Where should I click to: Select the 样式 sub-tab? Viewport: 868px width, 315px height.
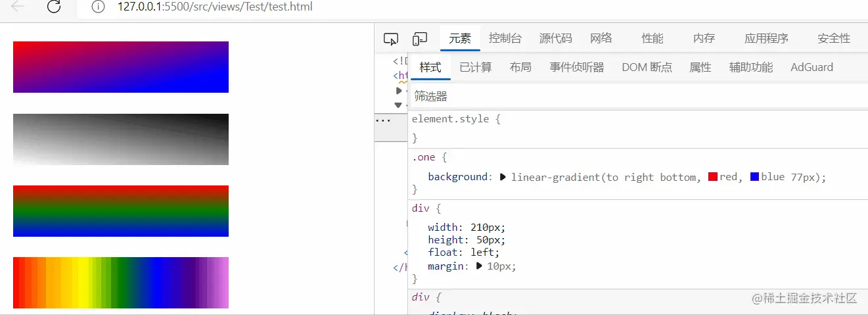tap(430, 67)
